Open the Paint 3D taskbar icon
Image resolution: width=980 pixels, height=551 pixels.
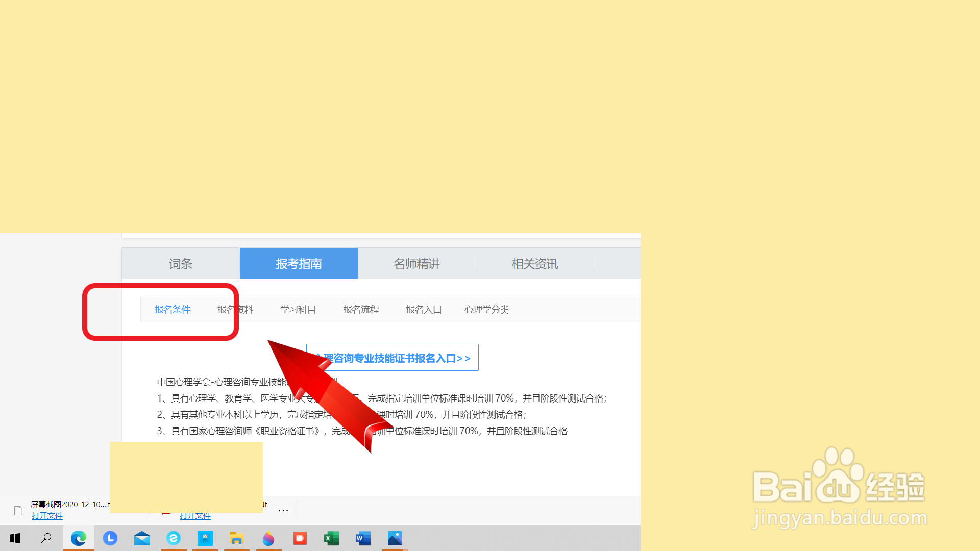tap(268, 538)
